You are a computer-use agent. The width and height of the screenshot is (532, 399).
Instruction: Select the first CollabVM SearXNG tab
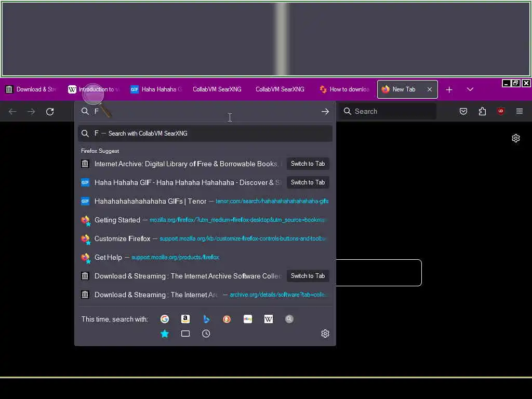tap(217, 89)
